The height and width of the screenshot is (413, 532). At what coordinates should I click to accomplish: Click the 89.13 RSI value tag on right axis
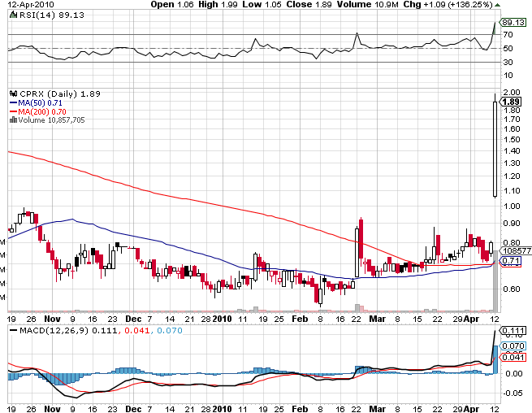[513, 23]
